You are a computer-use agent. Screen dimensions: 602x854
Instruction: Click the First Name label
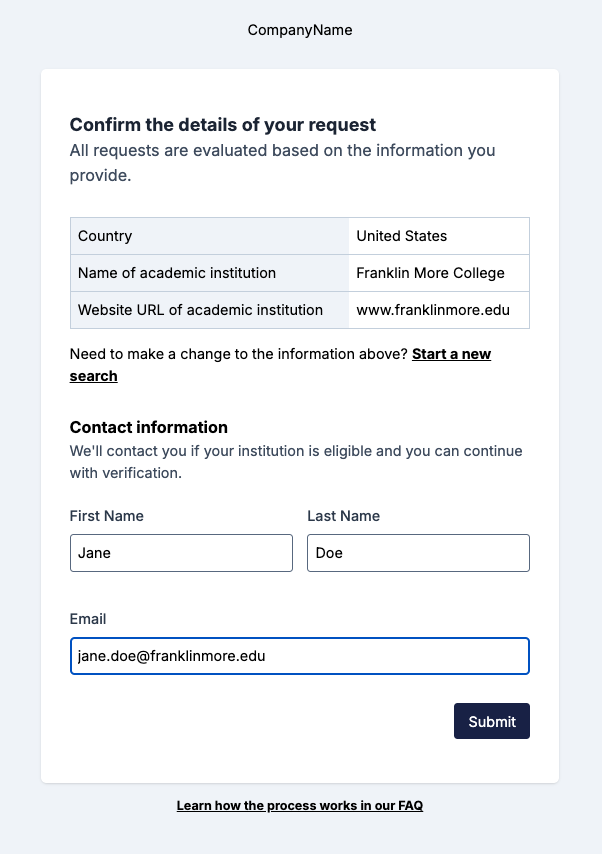[x=107, y=516]
